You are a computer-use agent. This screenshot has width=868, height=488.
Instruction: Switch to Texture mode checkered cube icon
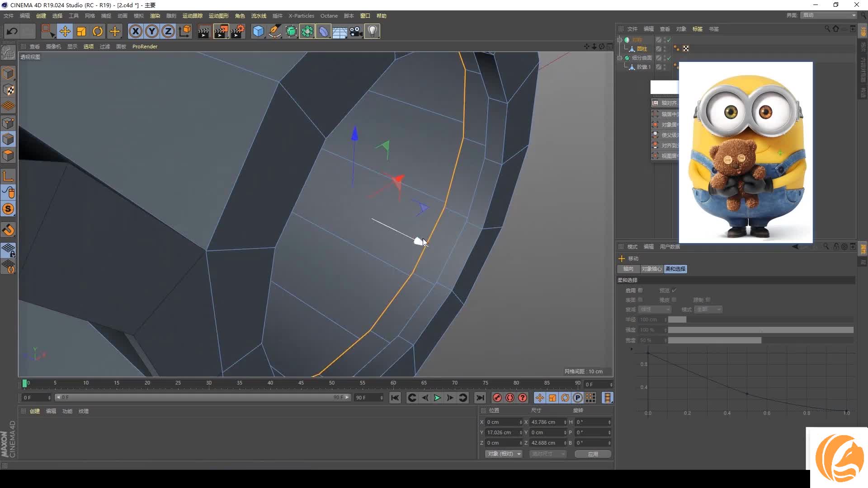8,90
